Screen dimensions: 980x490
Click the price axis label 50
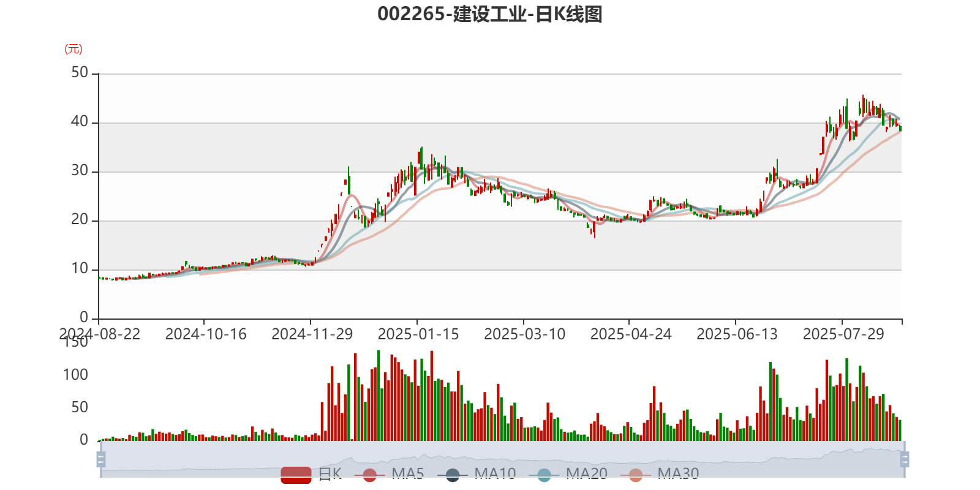click(x=80, y=72)
